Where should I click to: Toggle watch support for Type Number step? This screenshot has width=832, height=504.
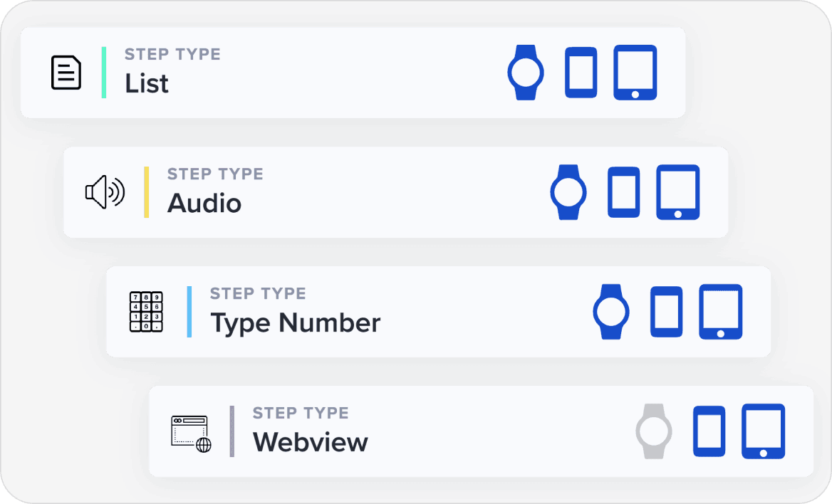click(x=611, y=312)
